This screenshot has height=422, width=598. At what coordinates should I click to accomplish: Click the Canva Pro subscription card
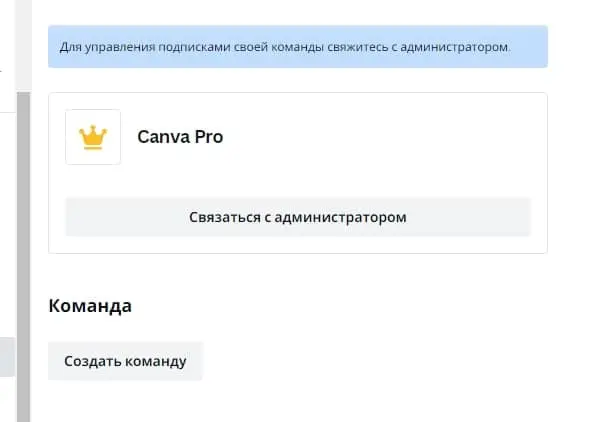(298, 173)
